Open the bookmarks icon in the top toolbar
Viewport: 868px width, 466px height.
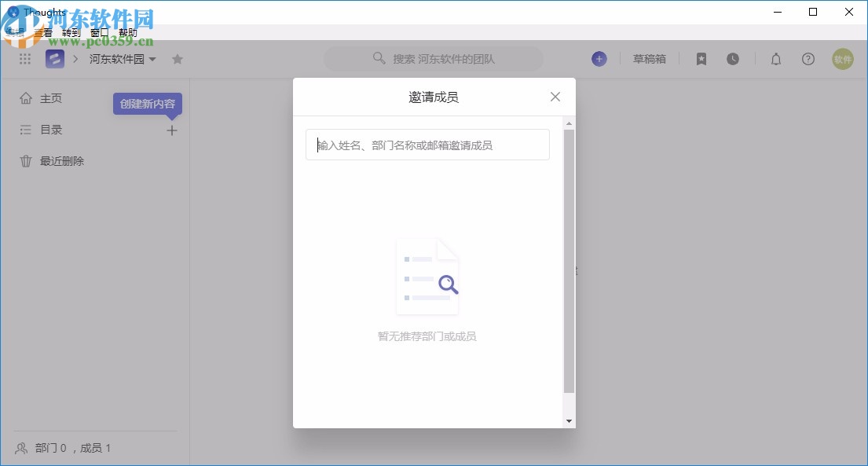(x=701, y=58)
